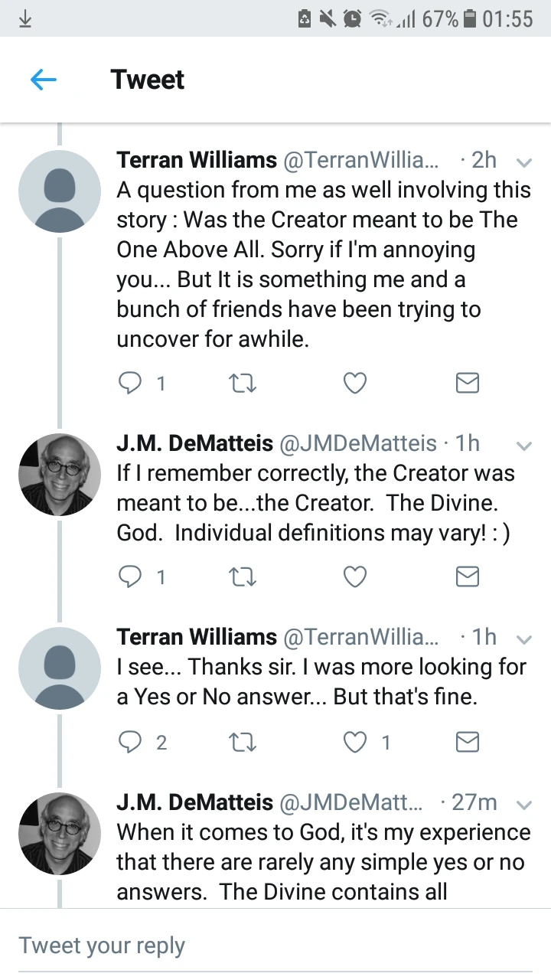Like the DeMatteis tweet posted 1h ago

click(354, 577)
